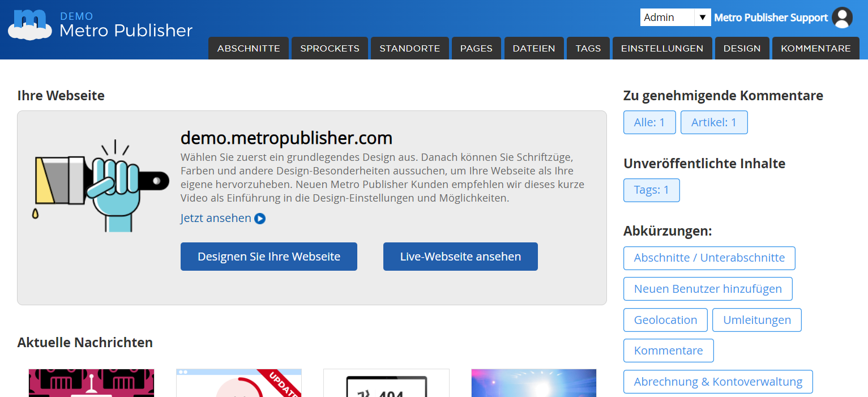Click the Kommentare shortcut button
868x397 pixels.
coord(669,351)
